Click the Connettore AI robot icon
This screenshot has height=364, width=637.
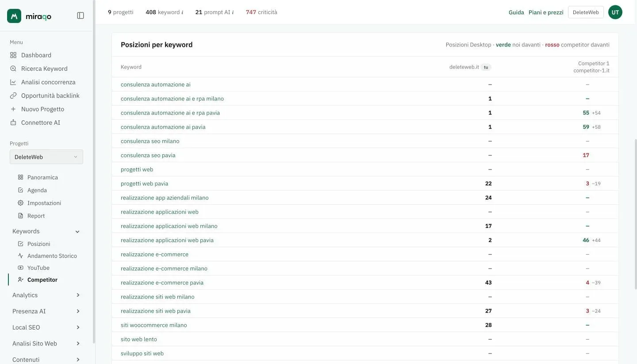13,123
